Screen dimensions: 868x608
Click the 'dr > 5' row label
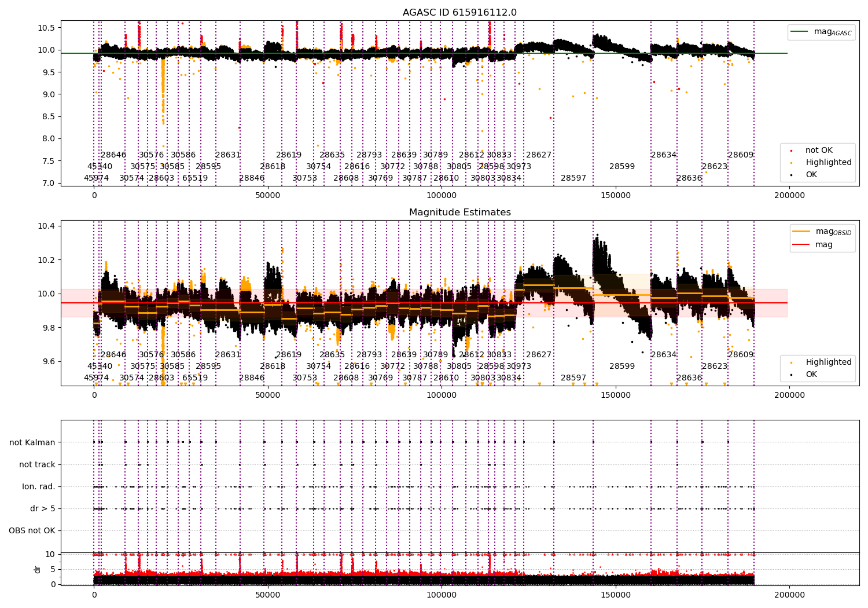(x=43, y=508)
